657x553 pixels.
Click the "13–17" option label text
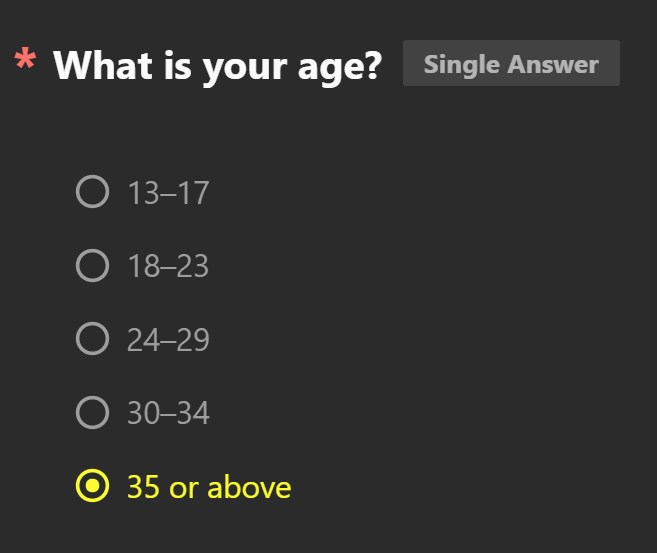(x=168, y=193)
